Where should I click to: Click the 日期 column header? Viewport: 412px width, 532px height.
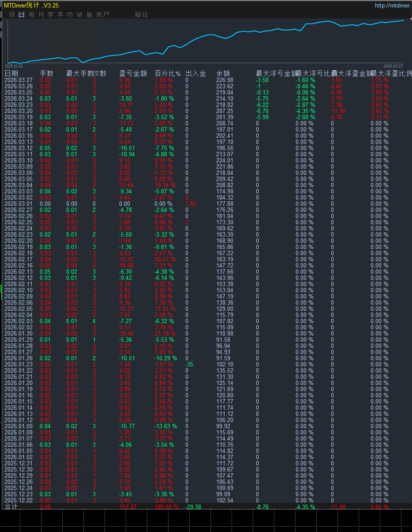pos(11,74)
